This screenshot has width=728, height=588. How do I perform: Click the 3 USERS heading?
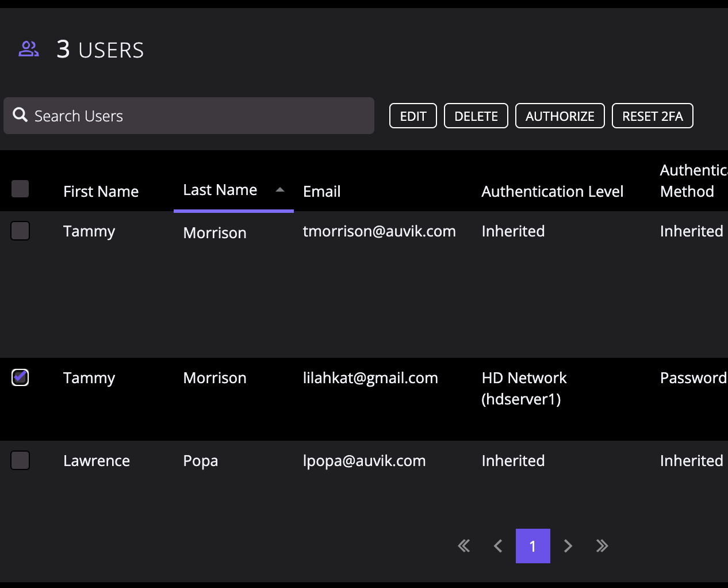coord(100,50)
